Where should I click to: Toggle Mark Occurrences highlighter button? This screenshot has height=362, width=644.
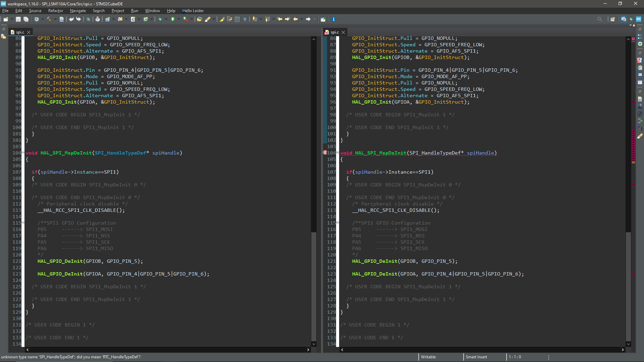point(222,19)
